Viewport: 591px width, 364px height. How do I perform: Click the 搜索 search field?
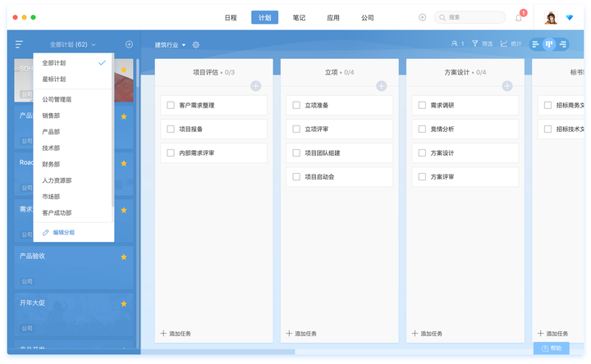click(470, 17)
